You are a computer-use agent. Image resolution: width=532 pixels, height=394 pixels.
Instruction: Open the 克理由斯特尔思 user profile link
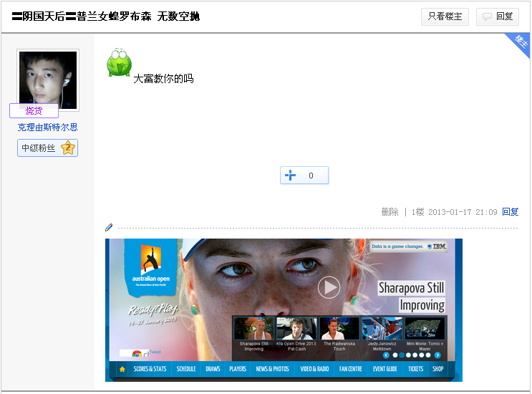pyautogui.click(x=47, y=128)
